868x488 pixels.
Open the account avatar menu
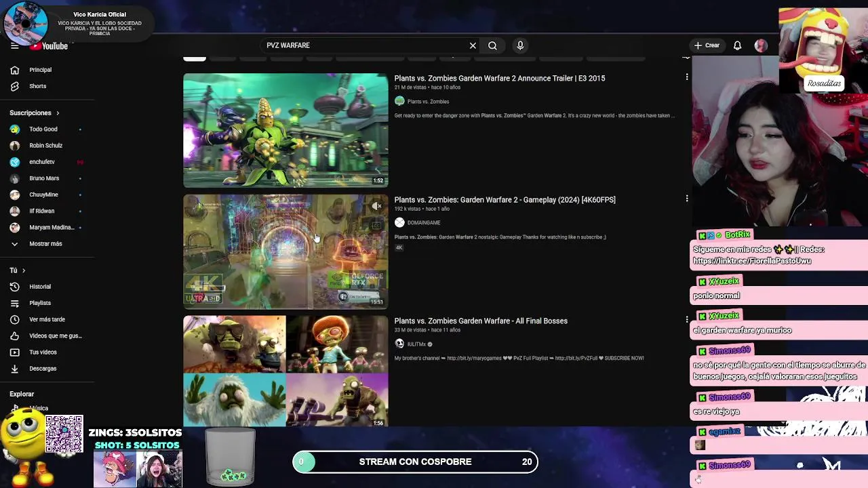click(761, 45)
